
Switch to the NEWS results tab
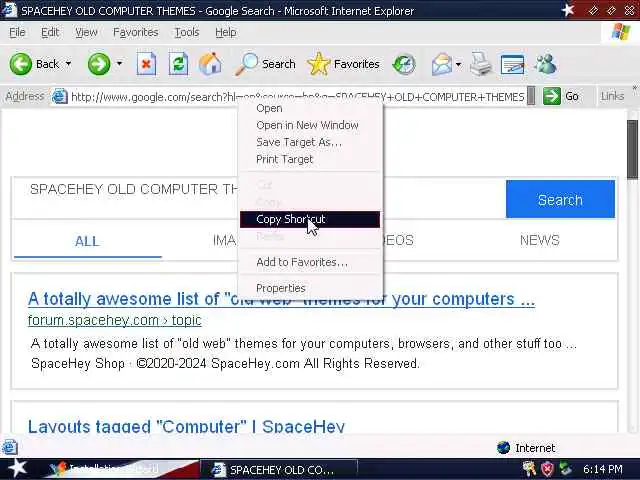540,240
